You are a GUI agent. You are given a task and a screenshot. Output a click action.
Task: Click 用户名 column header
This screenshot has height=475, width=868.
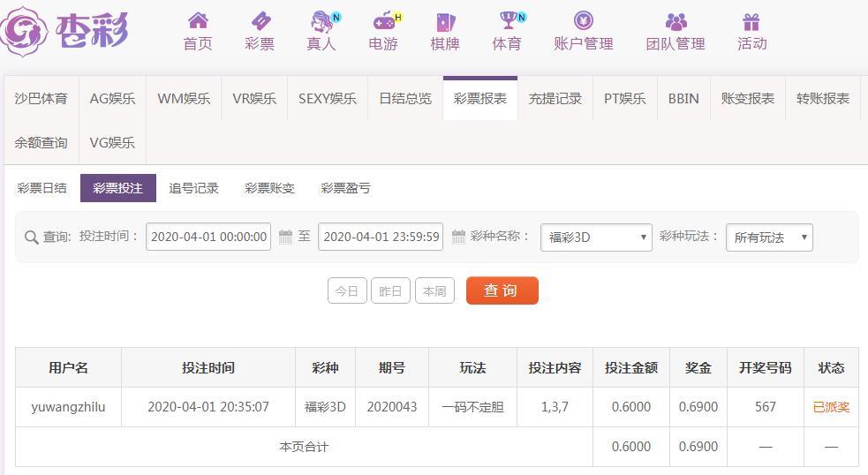(68, 367)
